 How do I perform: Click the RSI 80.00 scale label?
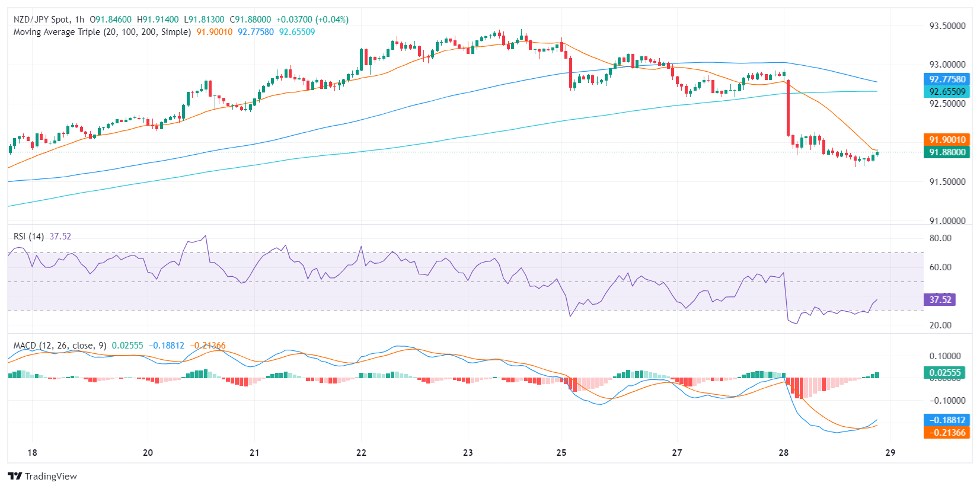click(x=940, y=238)
